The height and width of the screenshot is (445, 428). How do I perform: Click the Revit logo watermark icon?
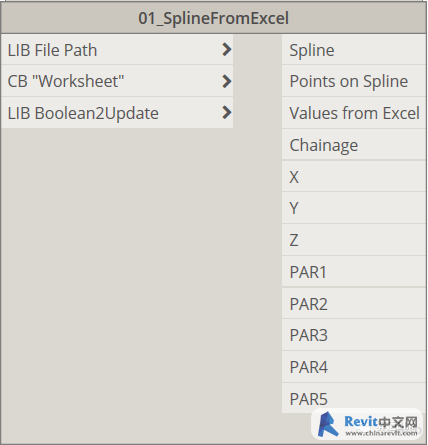[x=328, y=424]
